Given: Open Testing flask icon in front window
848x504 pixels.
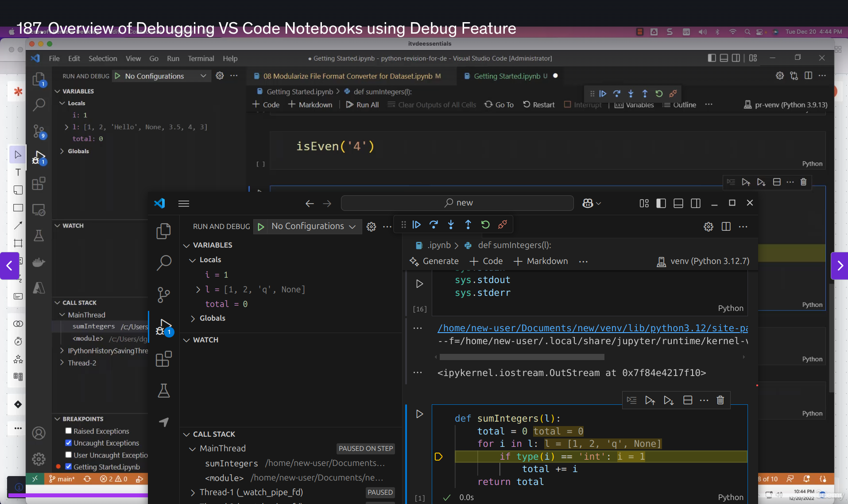Looking at the screenshot, I should pos(164,391).
